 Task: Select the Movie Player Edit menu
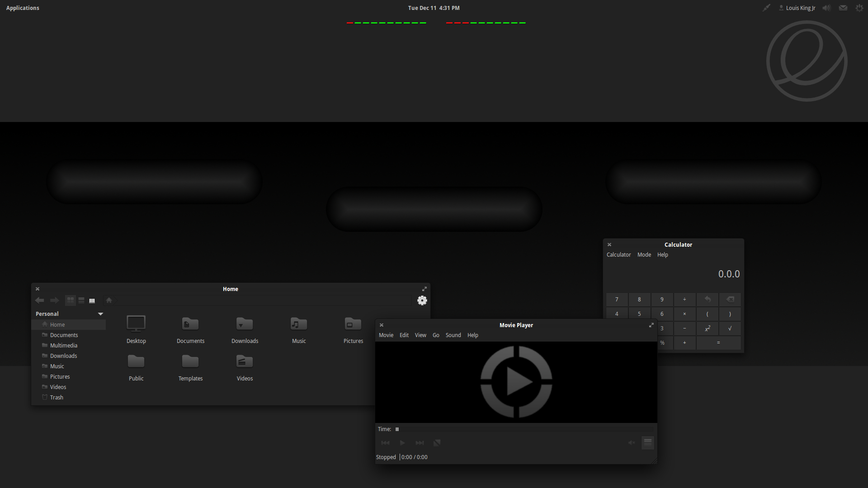(x=404, y=335)
